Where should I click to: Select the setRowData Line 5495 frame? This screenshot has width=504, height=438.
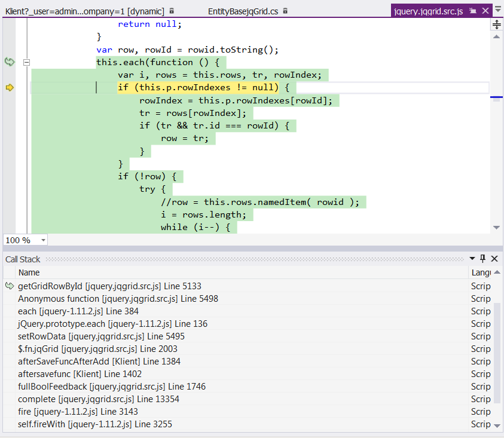tap(101, 336)
